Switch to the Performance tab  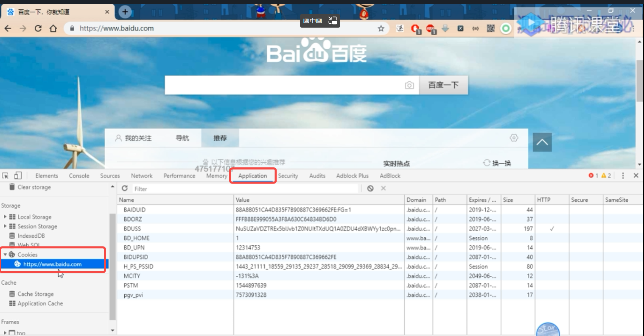point(179,175)
